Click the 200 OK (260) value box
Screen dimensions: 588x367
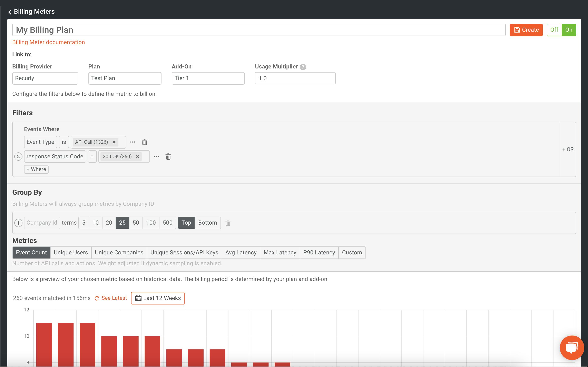tap(124, 157)
